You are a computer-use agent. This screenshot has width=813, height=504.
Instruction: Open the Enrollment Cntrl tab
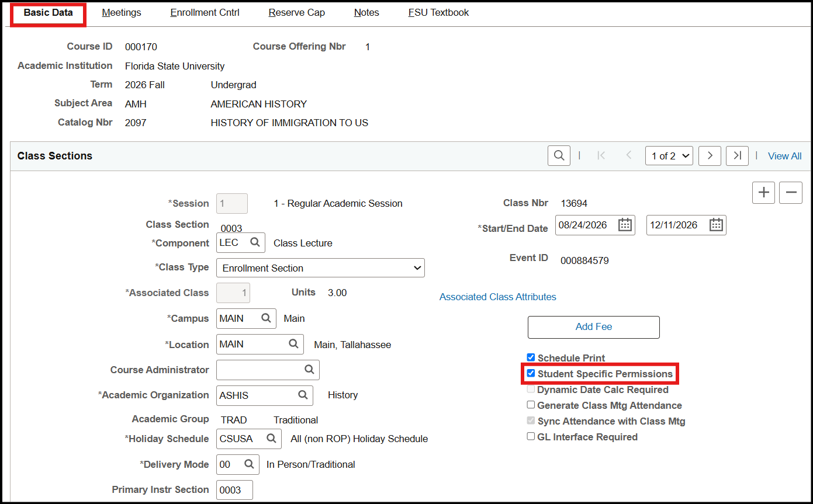point(205,12)
